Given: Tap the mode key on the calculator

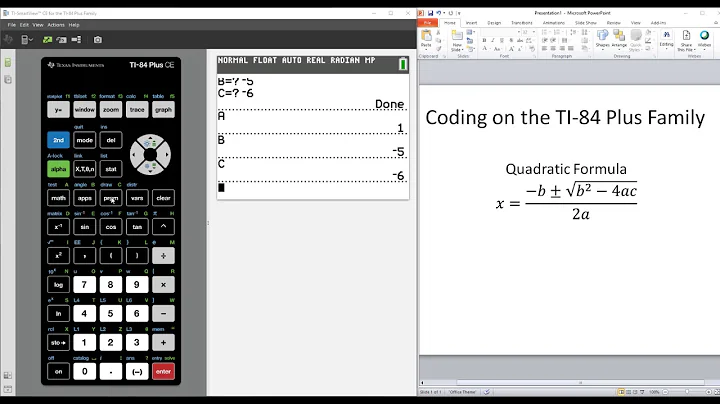Looking at the screenshot, I should [x=84, y=140].
